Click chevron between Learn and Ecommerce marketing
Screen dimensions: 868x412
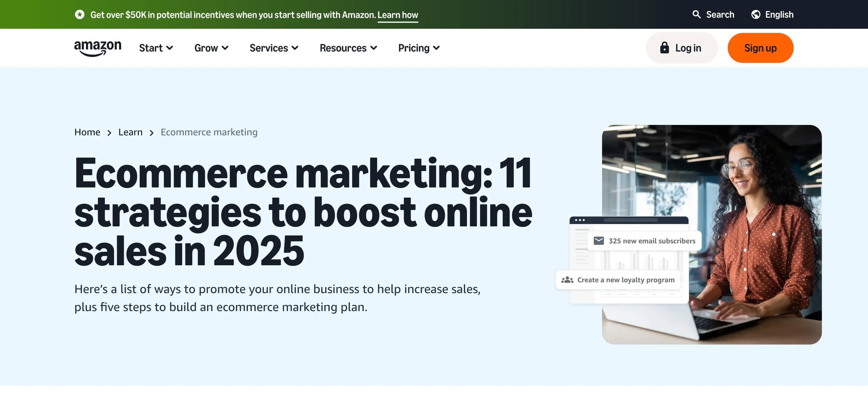tap(151, 133)
